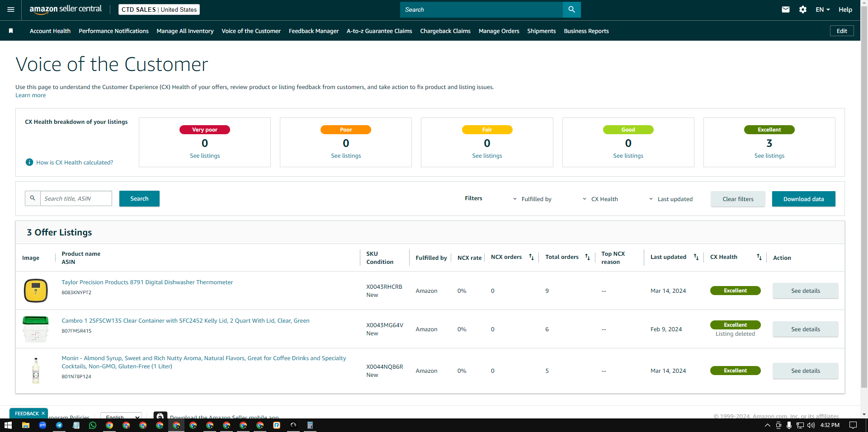Open the settings gear icon
Viewport: 868px width, 432px height.
[x=803, y=9]
